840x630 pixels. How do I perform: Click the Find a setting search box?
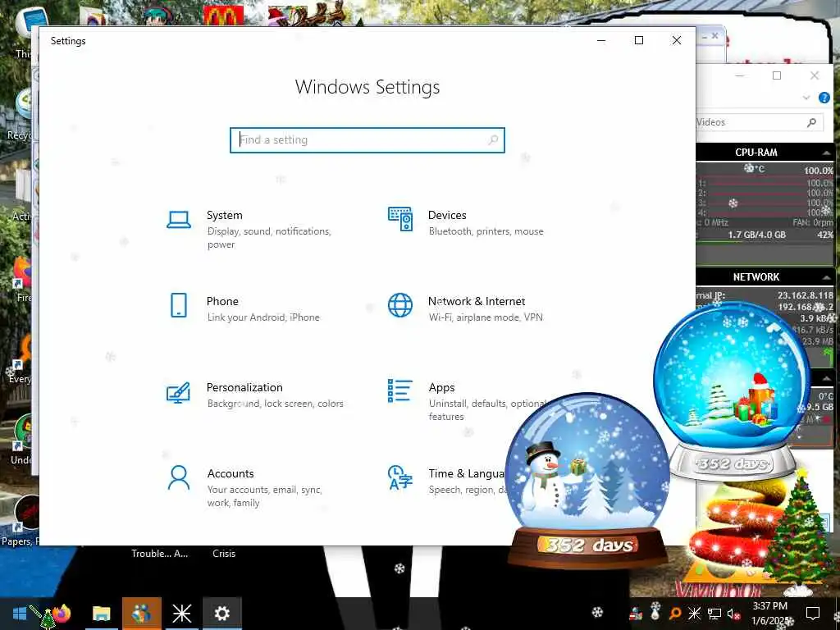[367, 139]
